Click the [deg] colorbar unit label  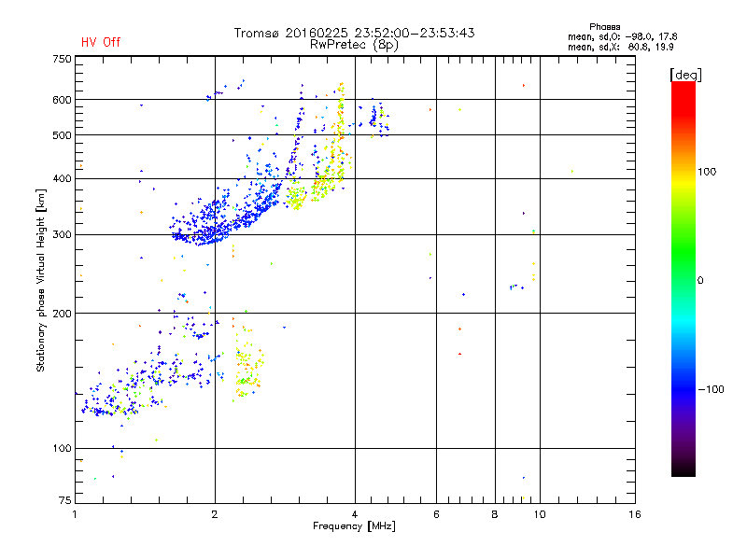point(684,75)
